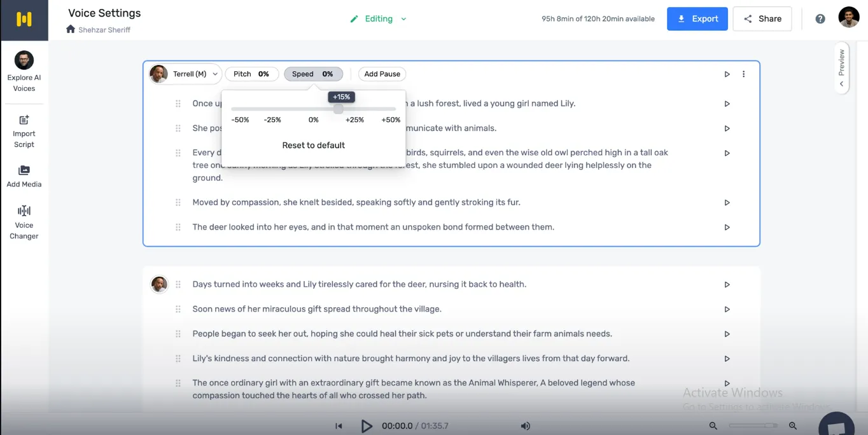Click the +25% mark on speed slider
This screenshot has width=868, height=435.
tap(354, 120)
